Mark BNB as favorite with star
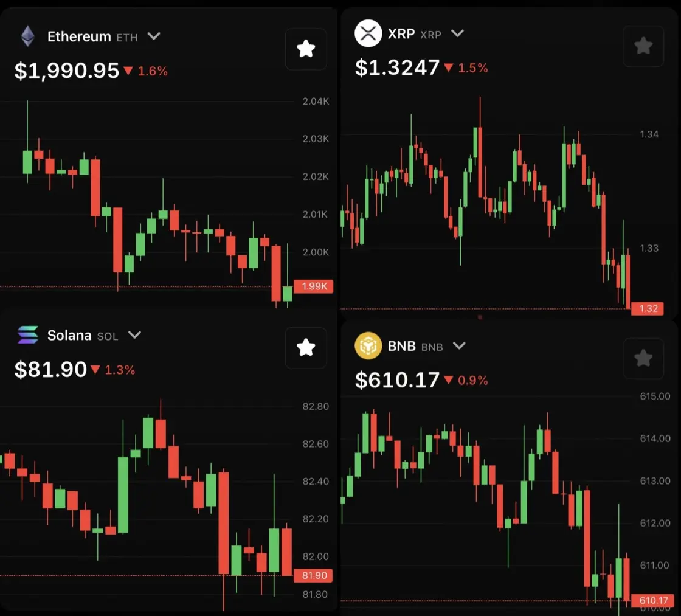 [643, 359]
